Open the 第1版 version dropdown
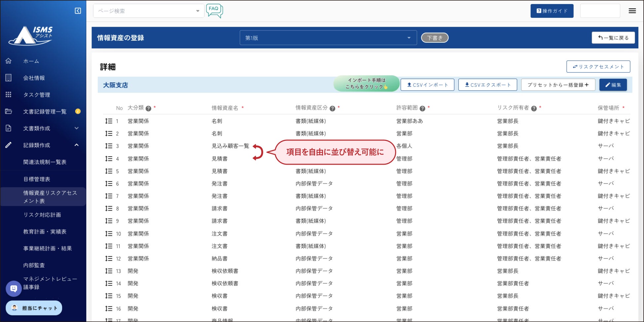 tap(328, 38)
